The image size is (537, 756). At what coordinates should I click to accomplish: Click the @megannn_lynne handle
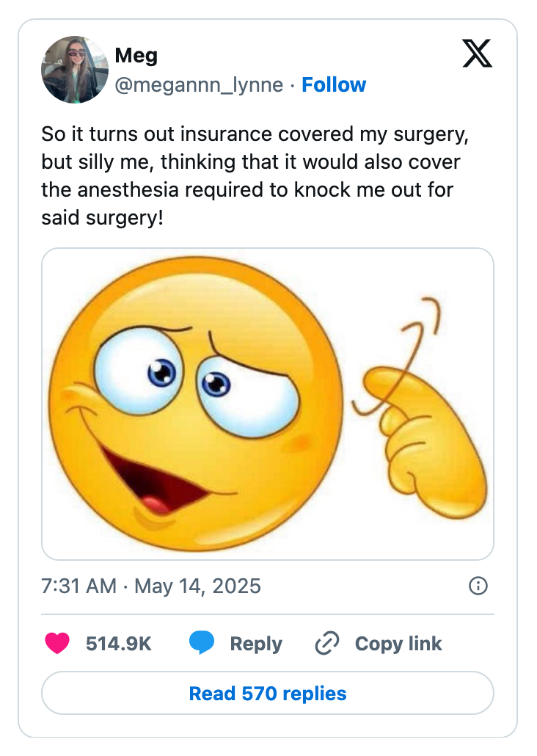[197, 85]
